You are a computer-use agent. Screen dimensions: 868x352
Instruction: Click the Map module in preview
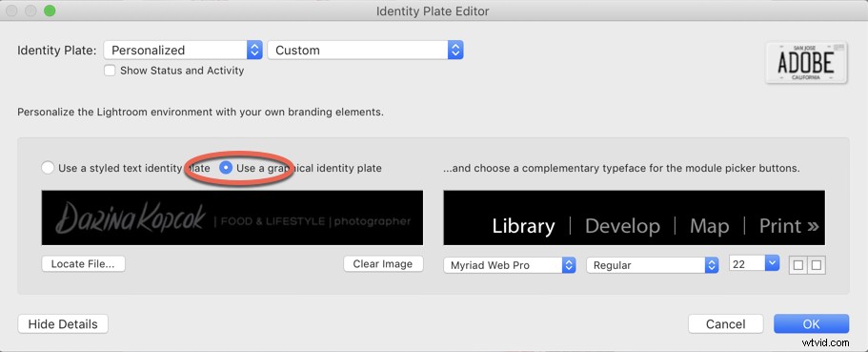(x=709, y=226)
